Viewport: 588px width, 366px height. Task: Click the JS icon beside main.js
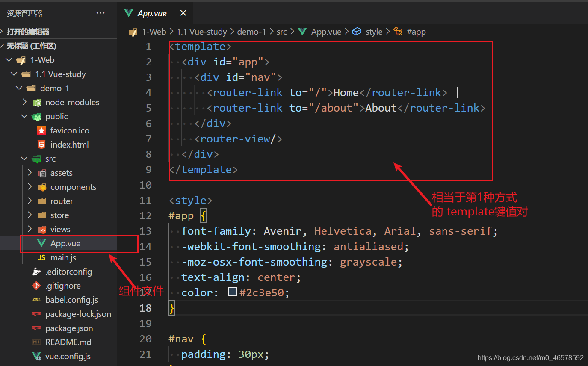41,257
